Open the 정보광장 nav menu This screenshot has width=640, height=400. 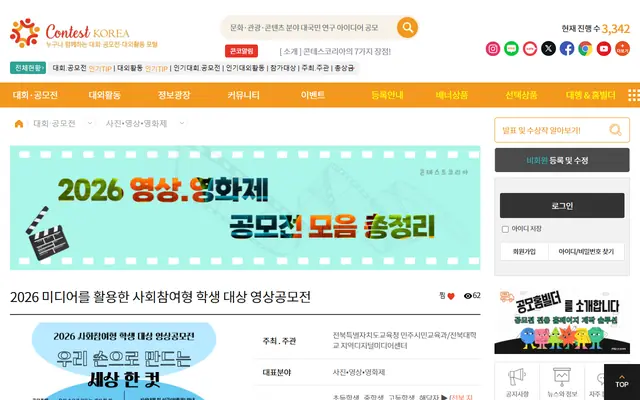(174, 95)
